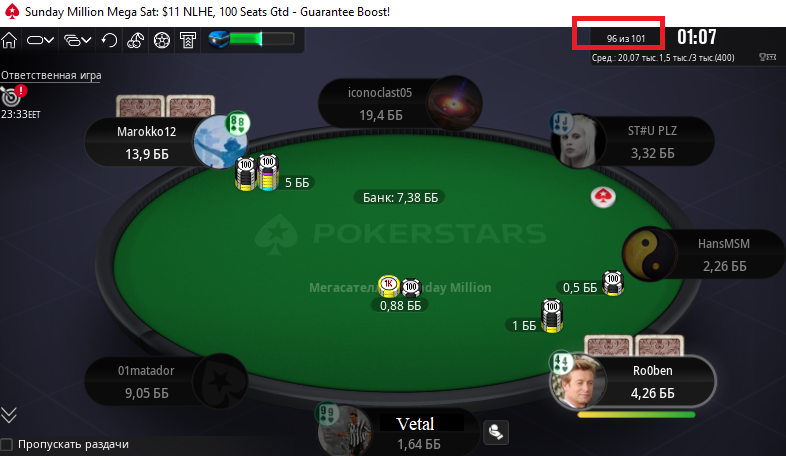Select Ro0ben's player avatar
Screen dimensions: 786x456
(x=578, y=382)
